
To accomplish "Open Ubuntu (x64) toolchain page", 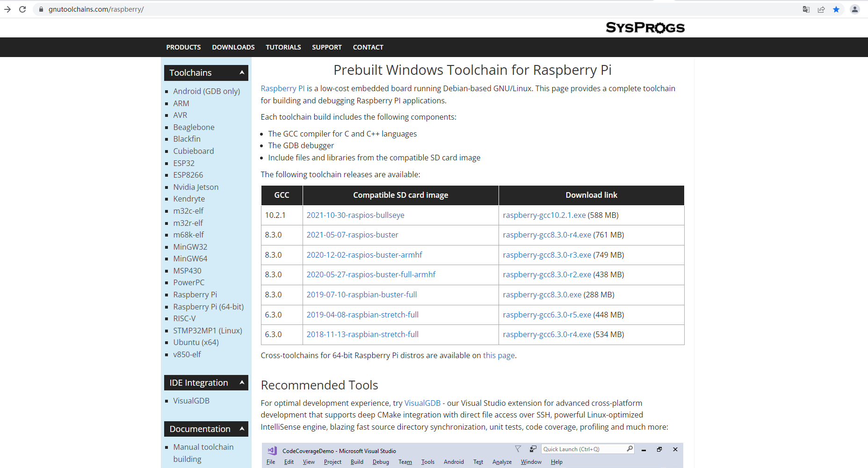I will (195, 342).
